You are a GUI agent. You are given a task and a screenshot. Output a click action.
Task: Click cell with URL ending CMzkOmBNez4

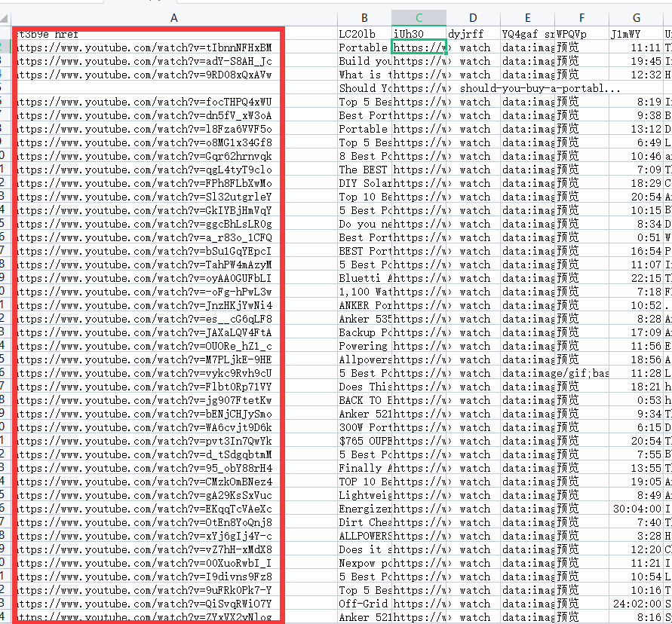[174, 482]
